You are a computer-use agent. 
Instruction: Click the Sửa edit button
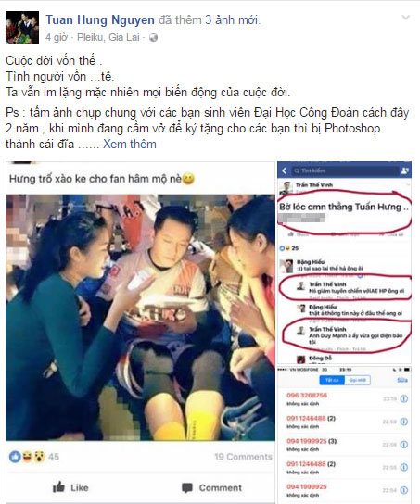tap(402, 380)
